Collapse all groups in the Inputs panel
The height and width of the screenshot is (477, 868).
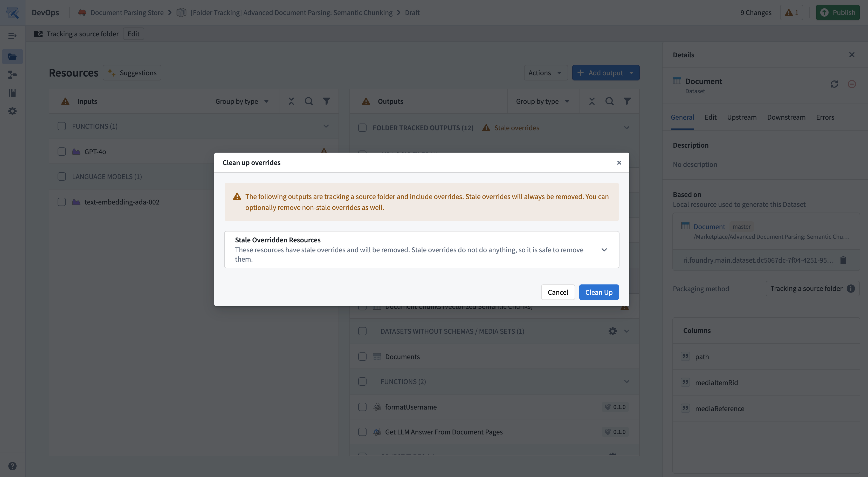pyautogui.click(x=291, y=101)
